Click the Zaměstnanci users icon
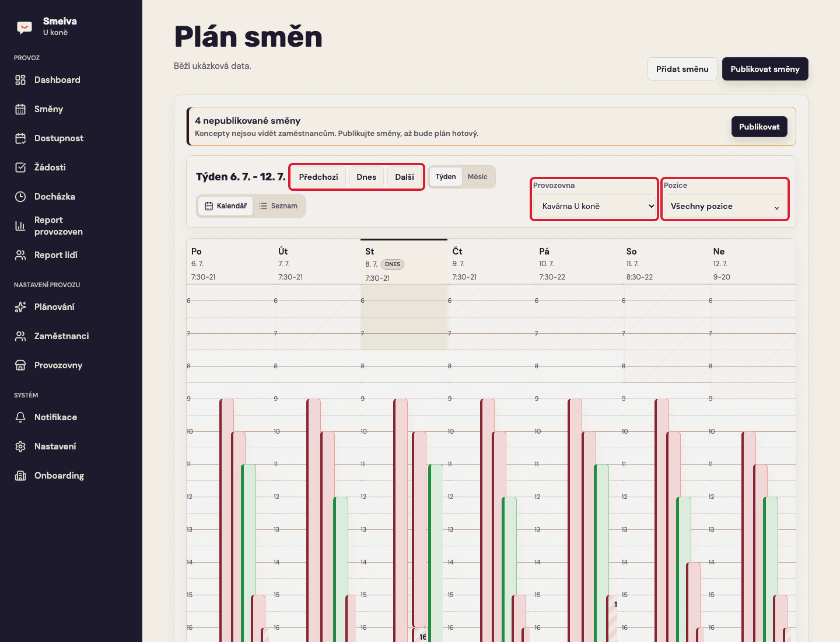This screenshot has height=642, width=840. (20, 336)
